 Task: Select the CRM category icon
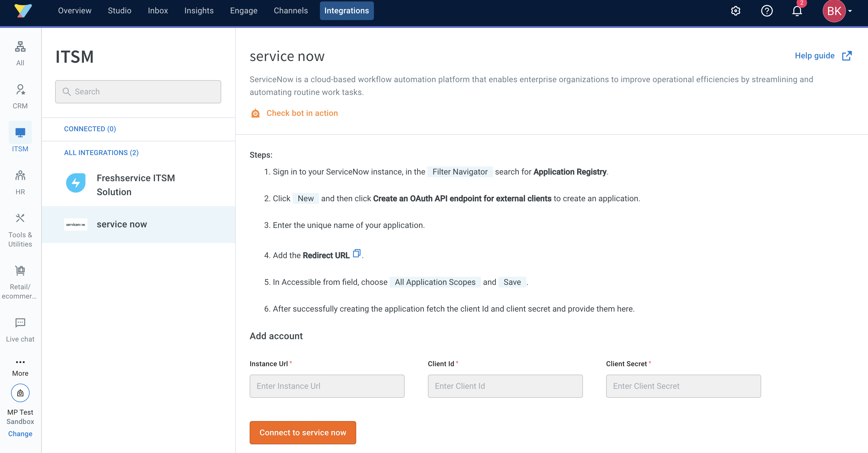pos(20,90)
